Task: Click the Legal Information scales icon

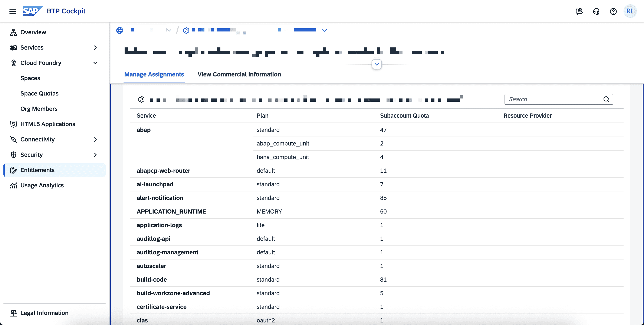Action: tap(13, 313)
